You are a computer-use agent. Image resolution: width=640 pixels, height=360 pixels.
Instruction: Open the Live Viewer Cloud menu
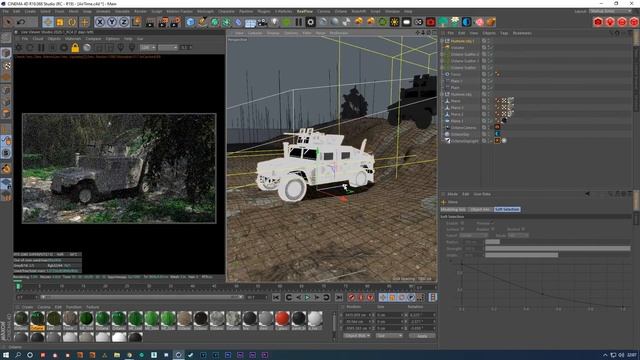pyautogui.click(x=38, y=39)
